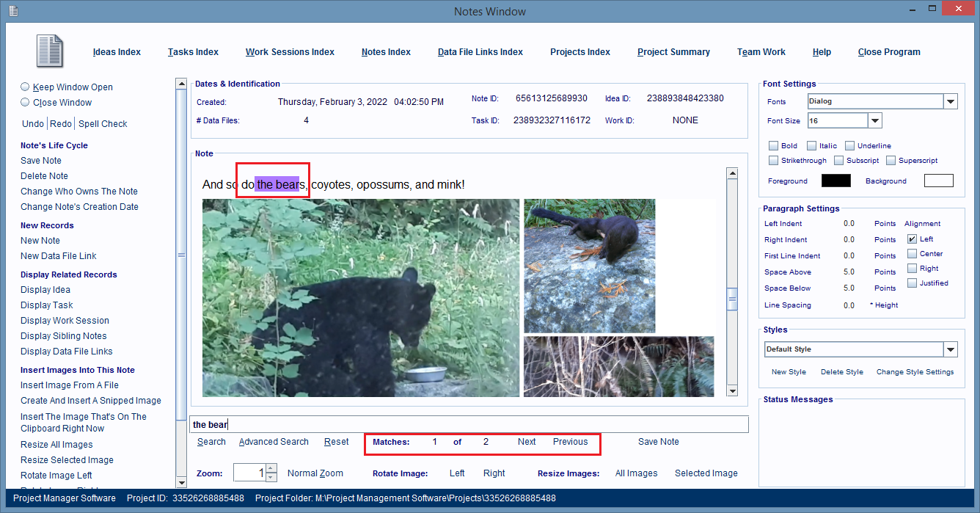Viewport: 980px width, 513px height.
Task: Open the Project Summary menu
Action: point(673,52)
